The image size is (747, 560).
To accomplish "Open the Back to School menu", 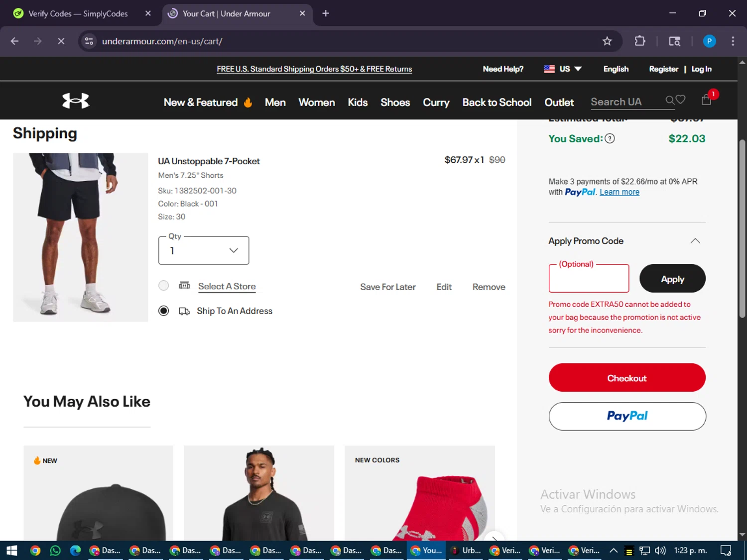I will tap(497, 103).
